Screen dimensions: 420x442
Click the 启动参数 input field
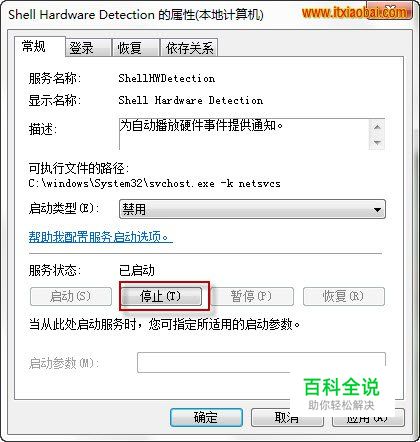(x=261, y=362)
